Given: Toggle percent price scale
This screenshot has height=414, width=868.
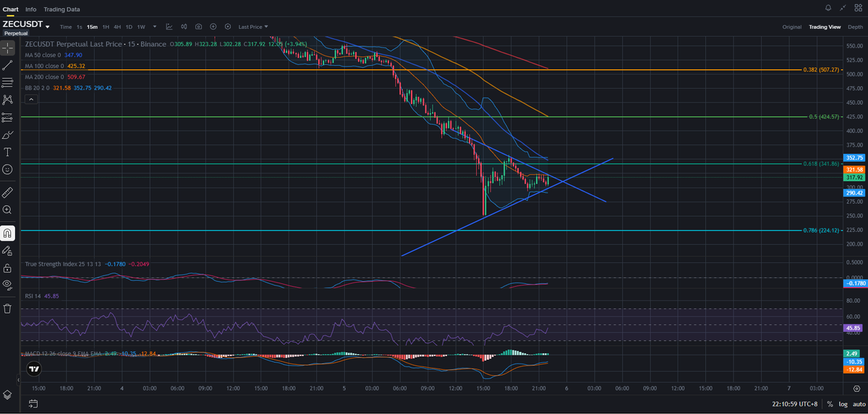Looking at the screenshot, I should pyautogui.click(x=830, y=403).
